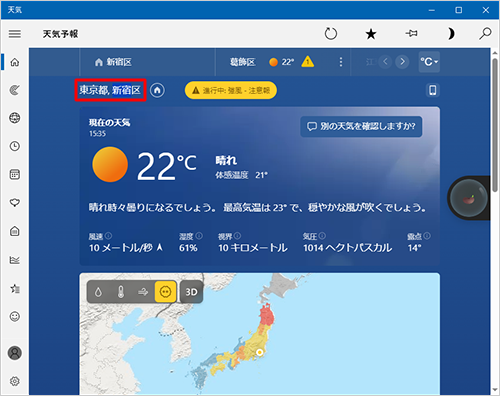Select the highlighted yellow map layer button
Viewport: 500px width, 396px height.
click(166, 292)
